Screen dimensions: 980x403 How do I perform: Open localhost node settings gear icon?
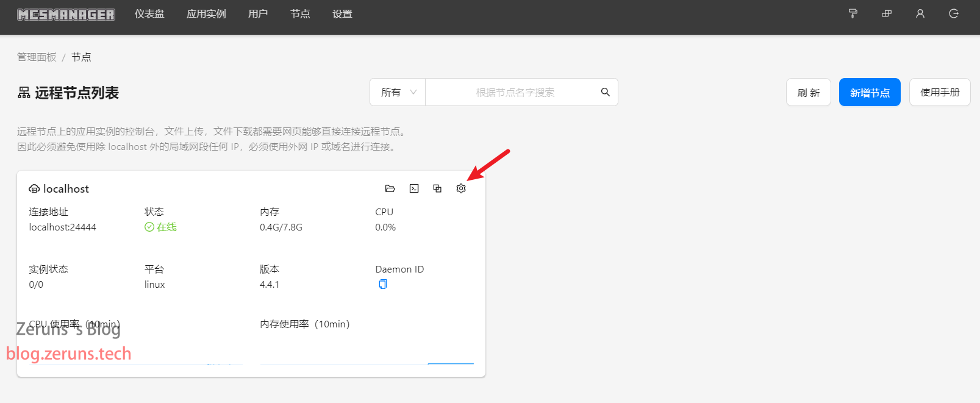[x=461, y=188]
